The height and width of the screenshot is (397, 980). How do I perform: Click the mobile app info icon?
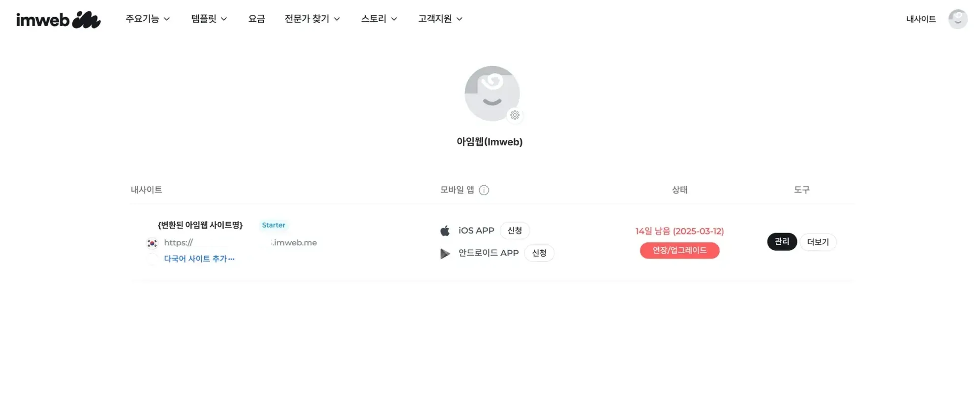tap(484, 190)
